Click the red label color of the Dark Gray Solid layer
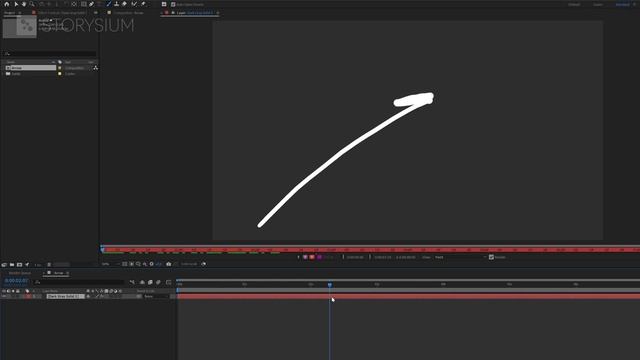640x360 pixels. (28, 296)
